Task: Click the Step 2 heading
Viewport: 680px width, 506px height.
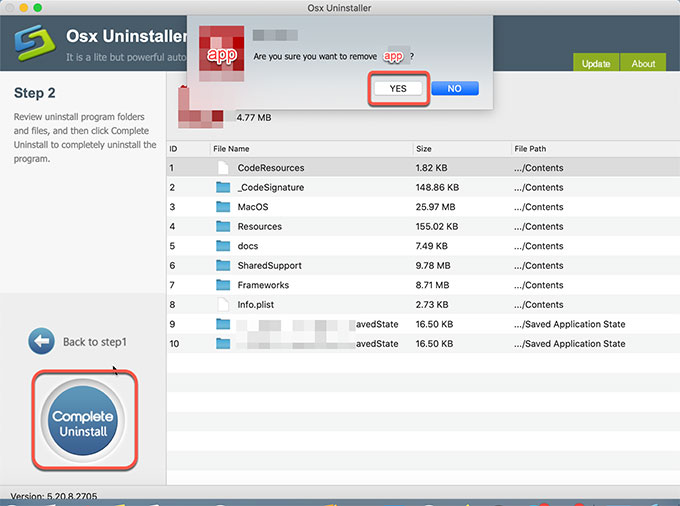Action: [x=35, y=93]
